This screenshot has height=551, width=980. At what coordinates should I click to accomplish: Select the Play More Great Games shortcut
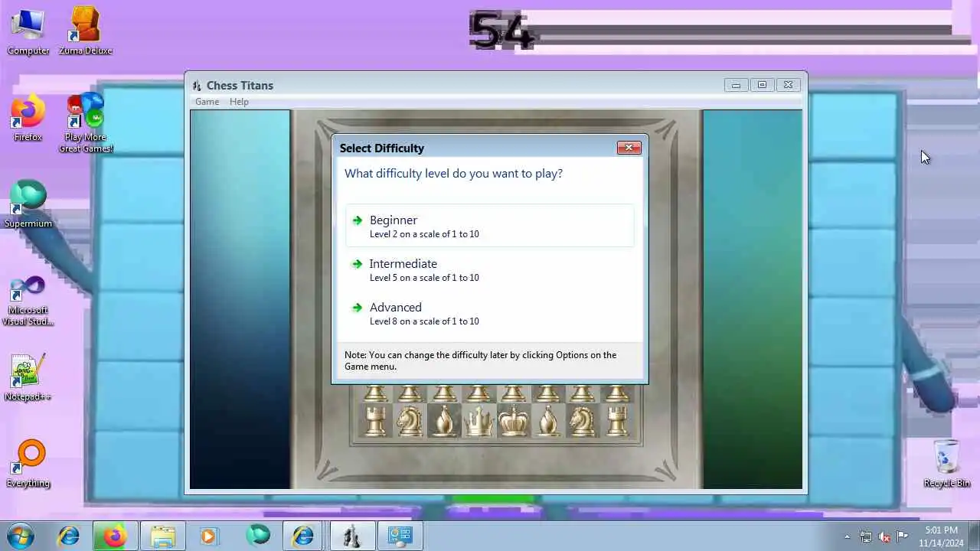[x=85, y=122]
